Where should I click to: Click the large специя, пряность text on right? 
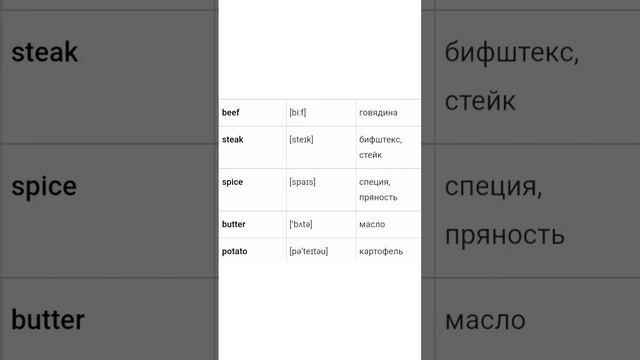(505, 211)
